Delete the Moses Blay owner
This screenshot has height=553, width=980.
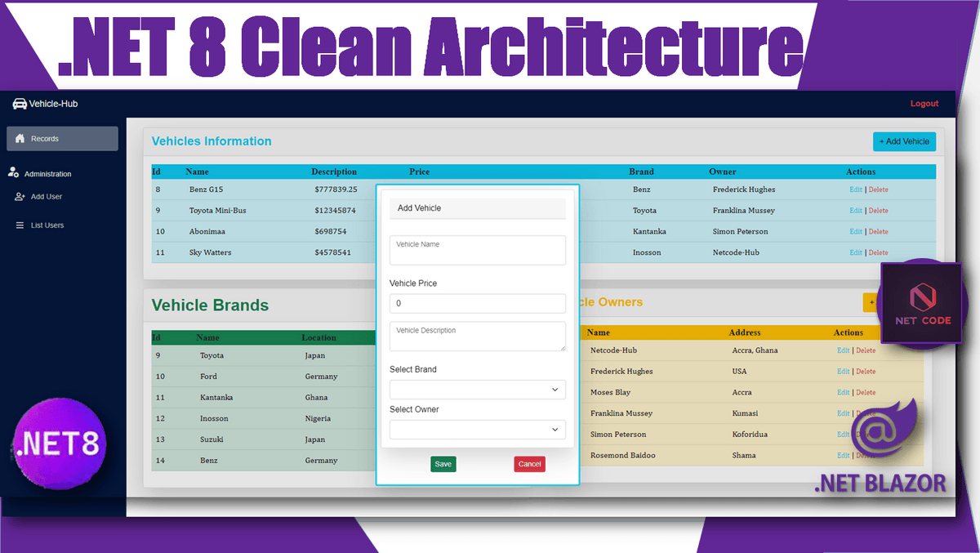(x=866, y=393)
